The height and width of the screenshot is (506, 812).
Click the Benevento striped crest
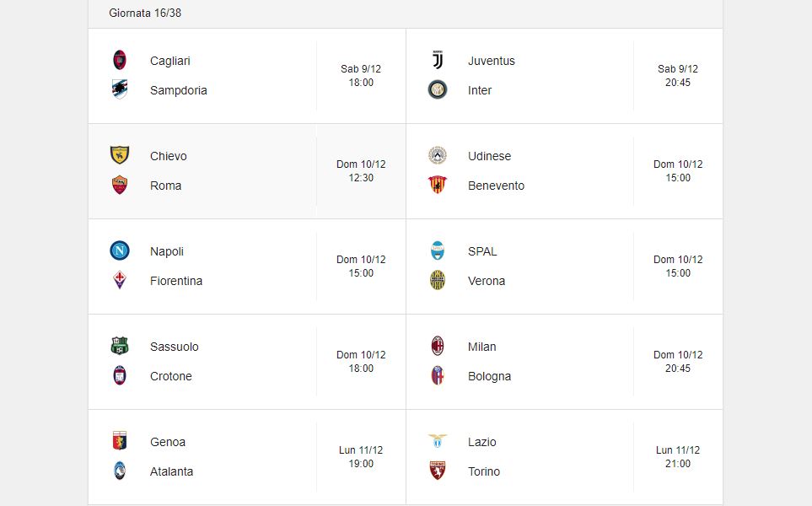click(438, 185)
